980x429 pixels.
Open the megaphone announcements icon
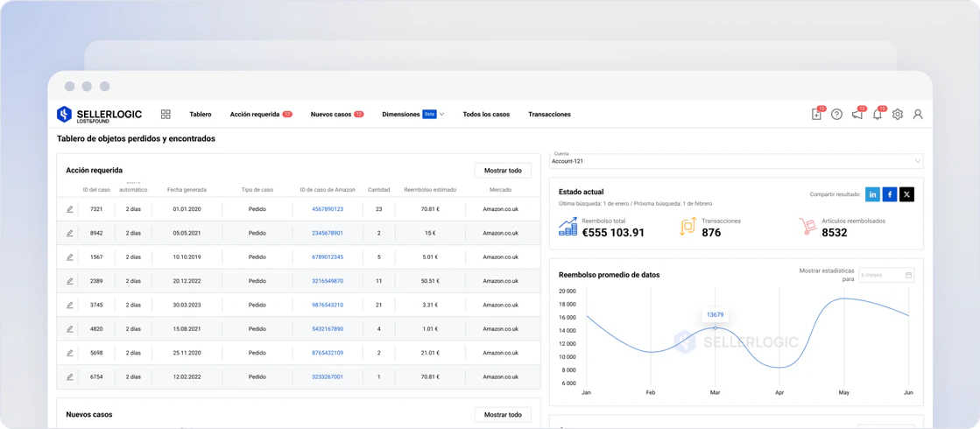pyautogui.click(x=857, y=115)
